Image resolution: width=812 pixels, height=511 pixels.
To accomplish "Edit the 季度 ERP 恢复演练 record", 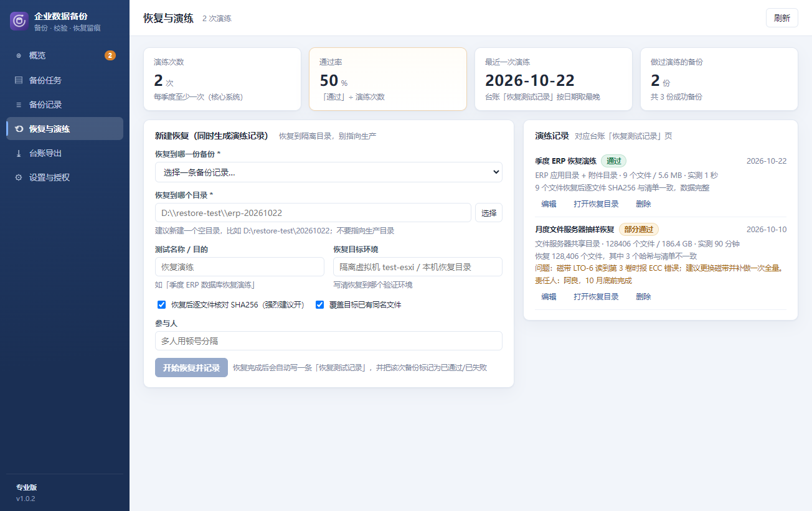I will [549, 204].
